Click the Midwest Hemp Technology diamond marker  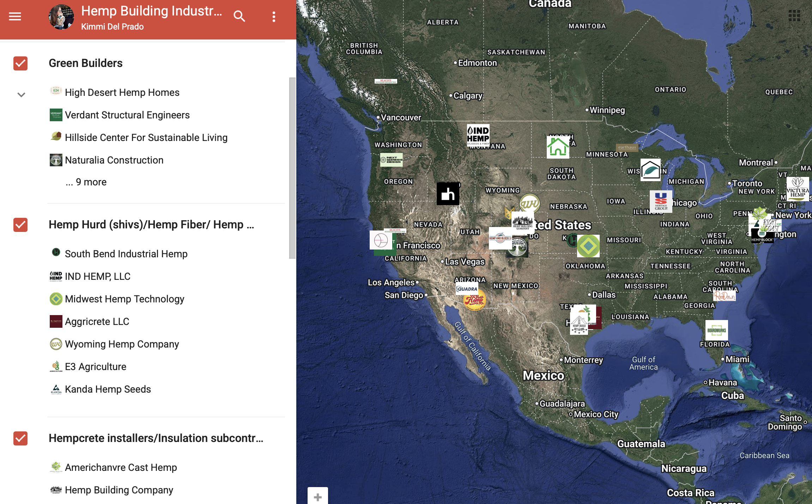588,246
